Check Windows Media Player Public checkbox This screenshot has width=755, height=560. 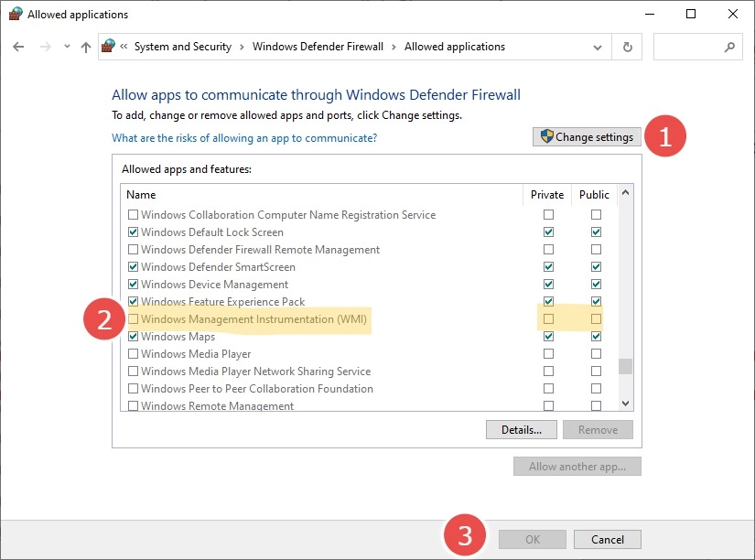click(596, 354)
